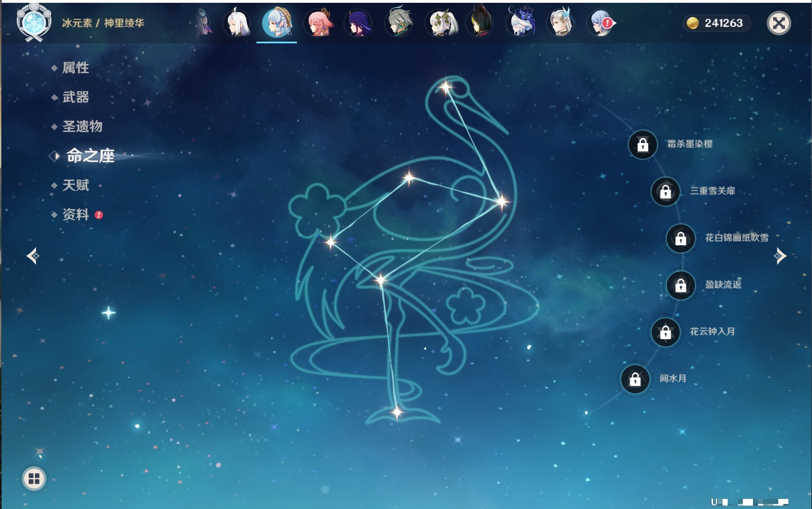Open the grid menu button at bottom left
The width and height of the screenshot is (812, 509).
coord(34,479)
